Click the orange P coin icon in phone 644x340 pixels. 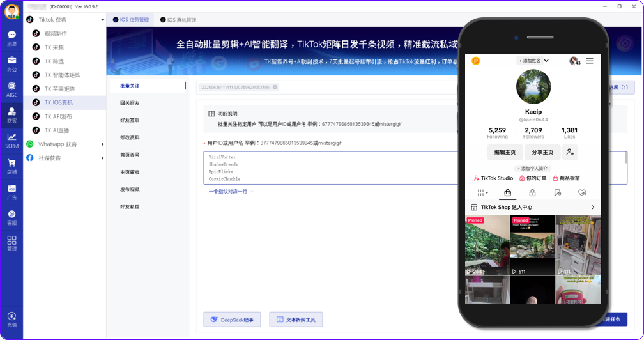475,61
